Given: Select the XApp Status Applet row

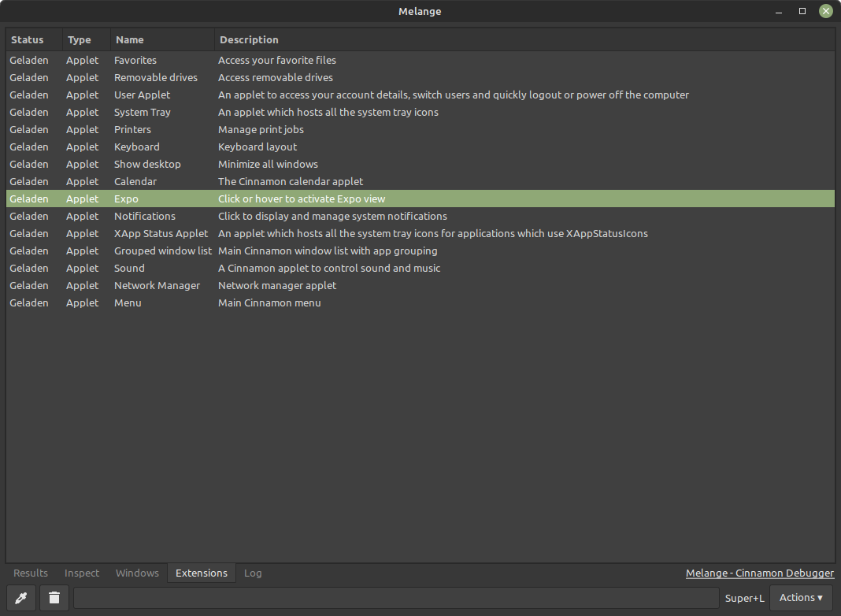Looking at the screenshot, I should coord(420,233).
